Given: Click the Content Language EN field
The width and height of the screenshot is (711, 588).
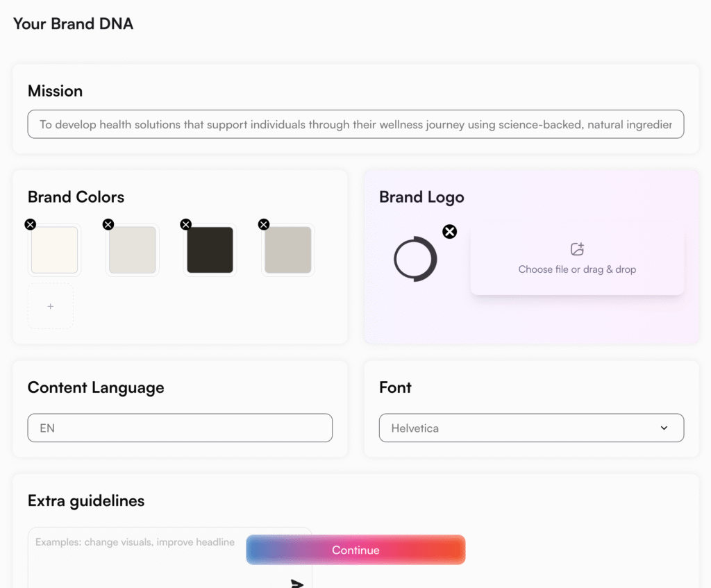Looking at the screenshot, I should click(x=179, y=428).
